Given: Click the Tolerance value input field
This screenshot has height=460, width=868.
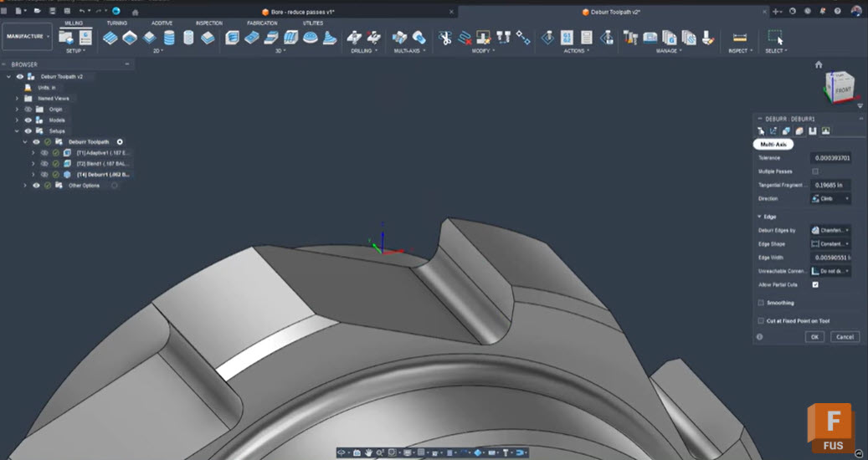Looking at the screenshot, I should [830, 158].
